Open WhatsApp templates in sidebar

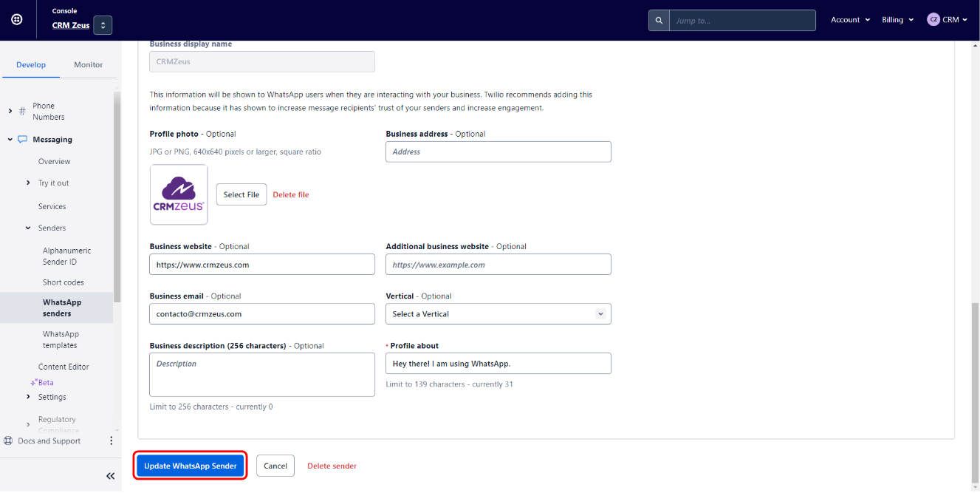61,339
